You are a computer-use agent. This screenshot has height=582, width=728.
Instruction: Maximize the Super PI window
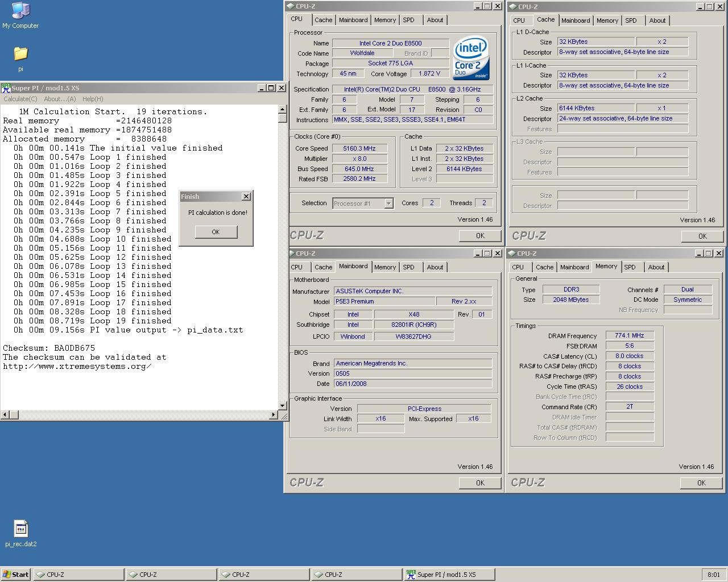(x=271, y=88)
